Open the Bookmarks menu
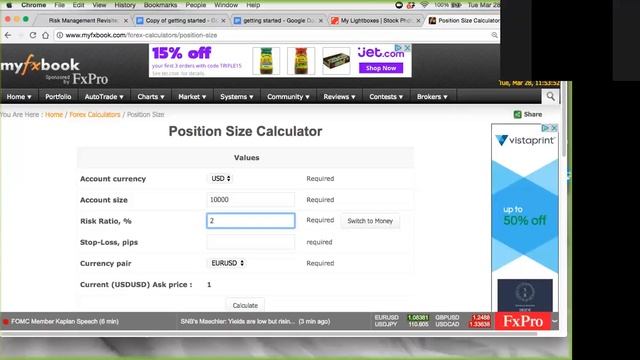The width and height of the screenshot is (640, 360). [x=160, y=5]
